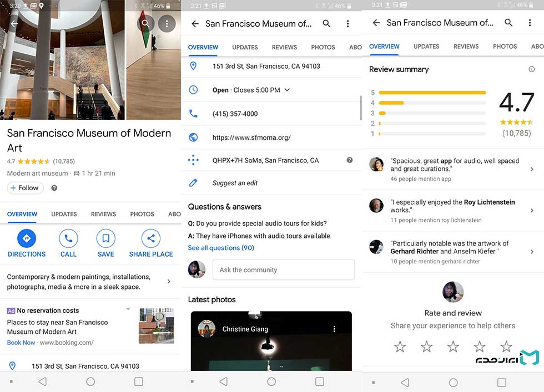Open the Roy Lichtenstein review chevron

coord(531,211)
